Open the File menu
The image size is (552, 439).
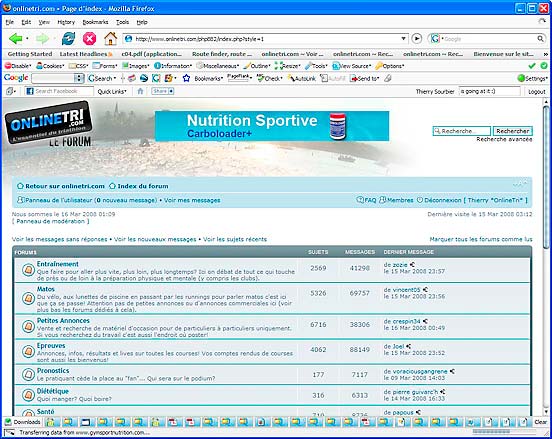pyautogui.click(x=10, y=22)
